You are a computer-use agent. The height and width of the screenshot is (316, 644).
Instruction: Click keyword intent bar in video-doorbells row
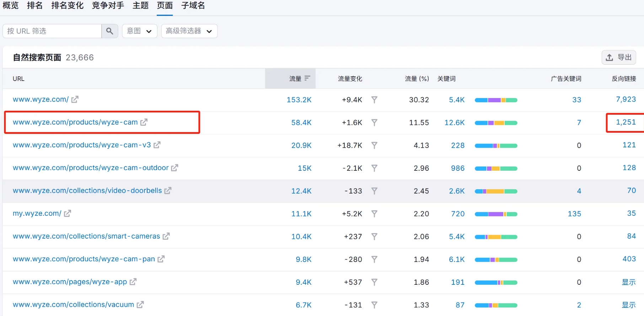(x=496, y=191)
